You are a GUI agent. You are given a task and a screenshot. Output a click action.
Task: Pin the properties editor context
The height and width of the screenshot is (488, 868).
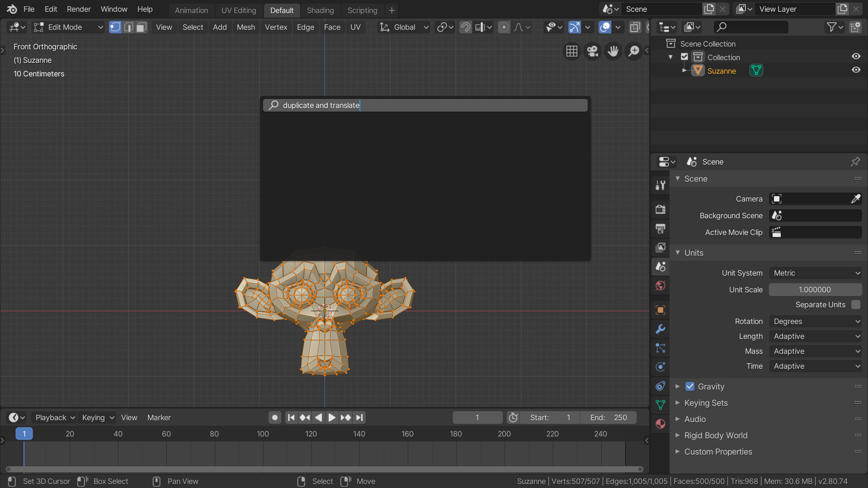(855, 162)
